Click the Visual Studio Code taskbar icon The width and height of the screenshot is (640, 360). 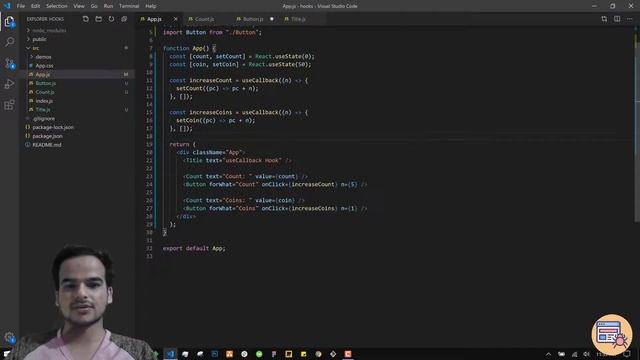(x=171, y=354)
